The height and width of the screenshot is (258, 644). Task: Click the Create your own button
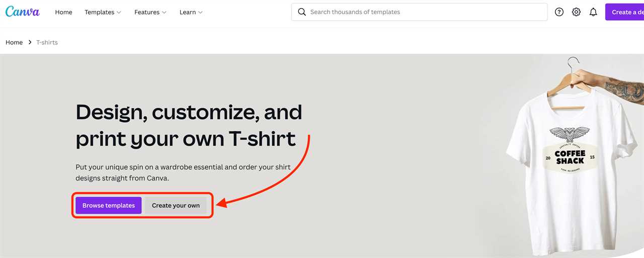(176, 205)
